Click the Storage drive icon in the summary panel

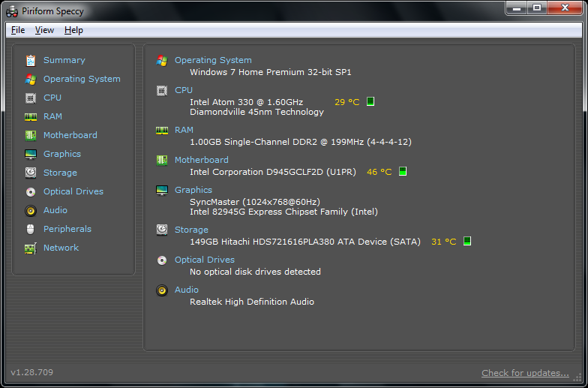point(162,230)
